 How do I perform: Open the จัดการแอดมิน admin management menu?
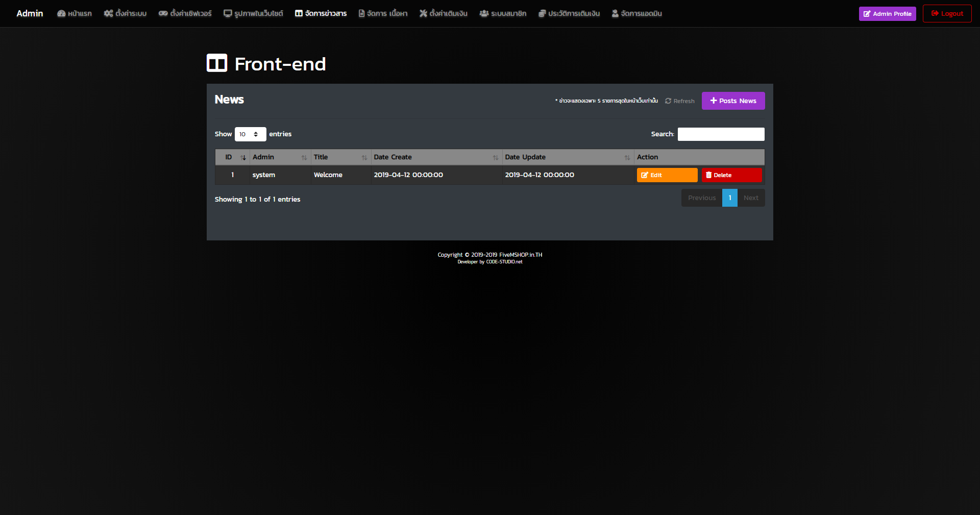[x=636, y=14]
